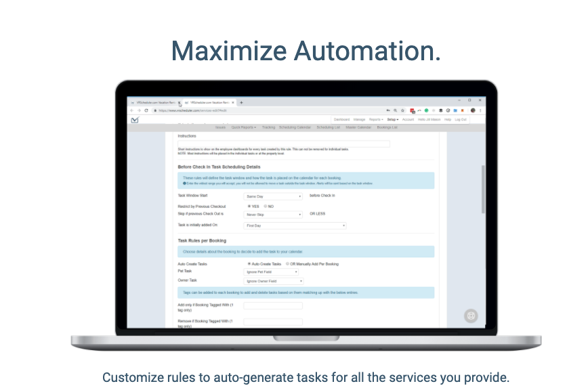
Task: Click the browser back arrow
Action: (131, 110)
